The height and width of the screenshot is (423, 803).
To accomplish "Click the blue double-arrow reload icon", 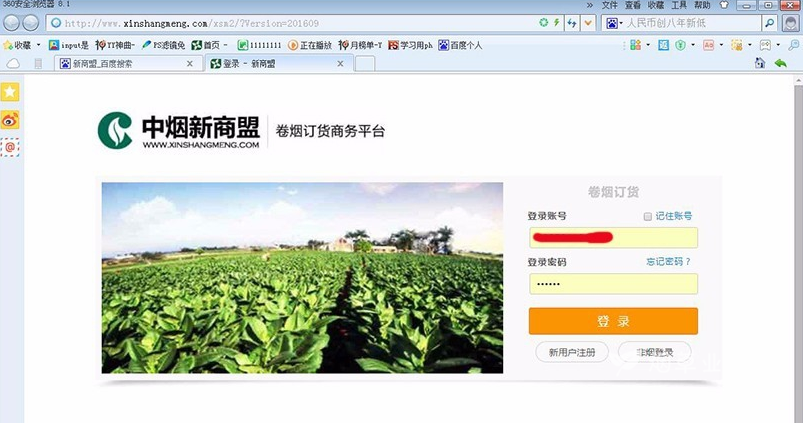I will pyautogui.click(x=572, y=23).
